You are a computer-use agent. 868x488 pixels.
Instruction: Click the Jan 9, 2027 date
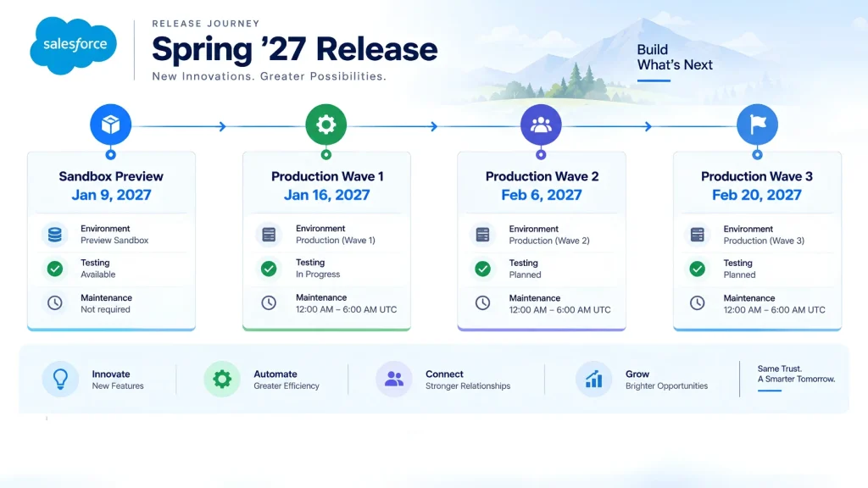[x=111, y=195]
